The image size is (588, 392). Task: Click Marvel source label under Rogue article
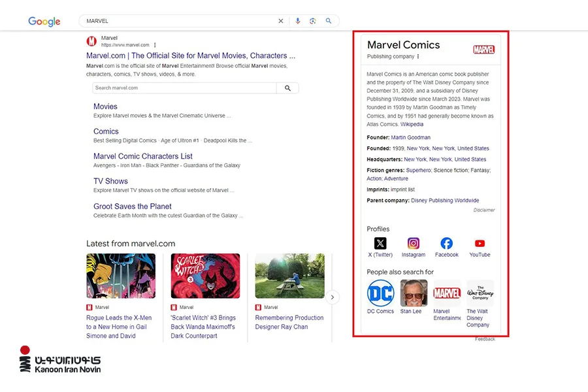point(102,307)
